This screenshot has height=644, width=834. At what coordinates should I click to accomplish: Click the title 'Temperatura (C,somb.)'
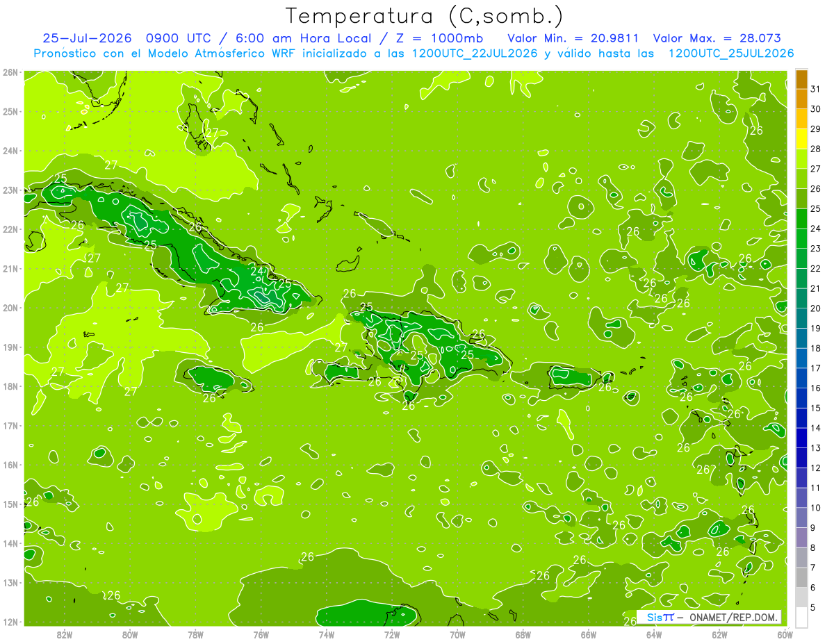(425, 16)
